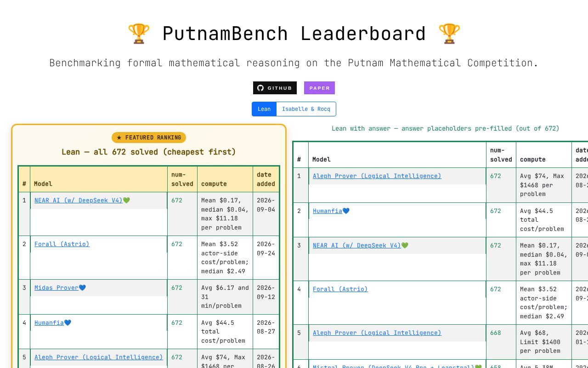Image resolution: width=588 pixels, height=368 pixels.
Task: Click the num-solved header in featured ranking table
Action: click(x=182, y=179)
